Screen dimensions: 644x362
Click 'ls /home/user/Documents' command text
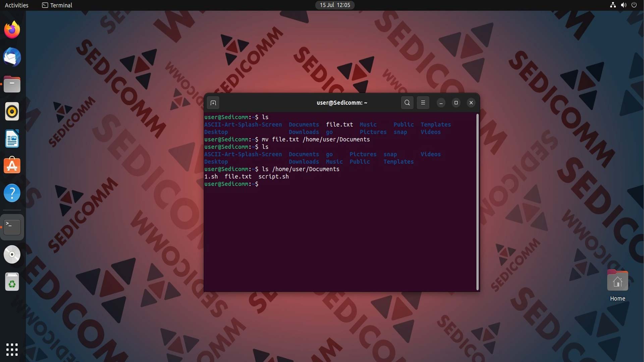(x=301, y=169)
